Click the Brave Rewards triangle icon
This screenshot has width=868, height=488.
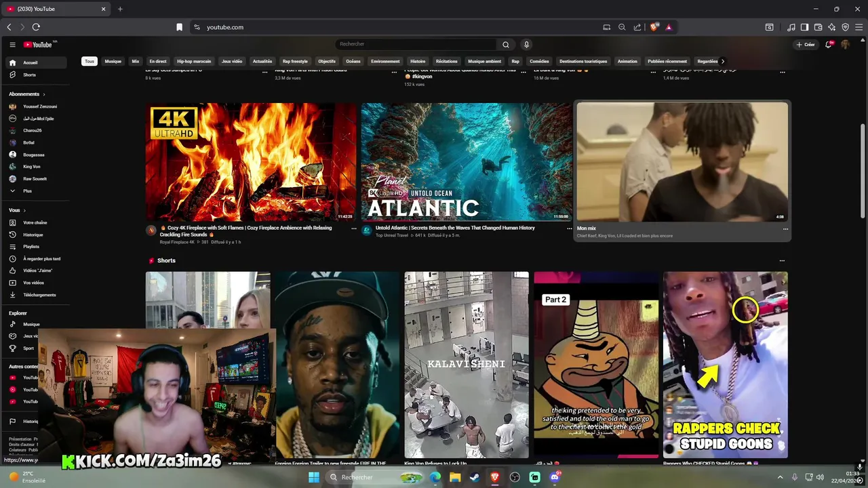point(669,27)
